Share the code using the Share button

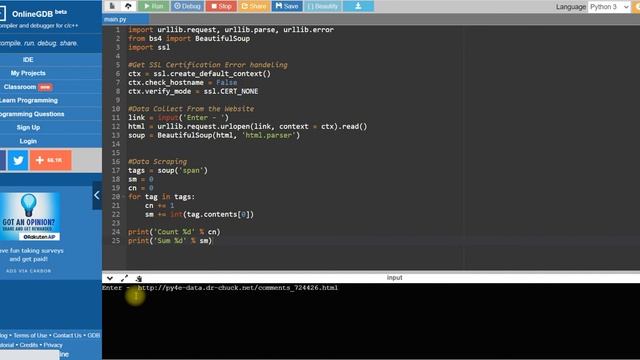[x=253, y=6]
